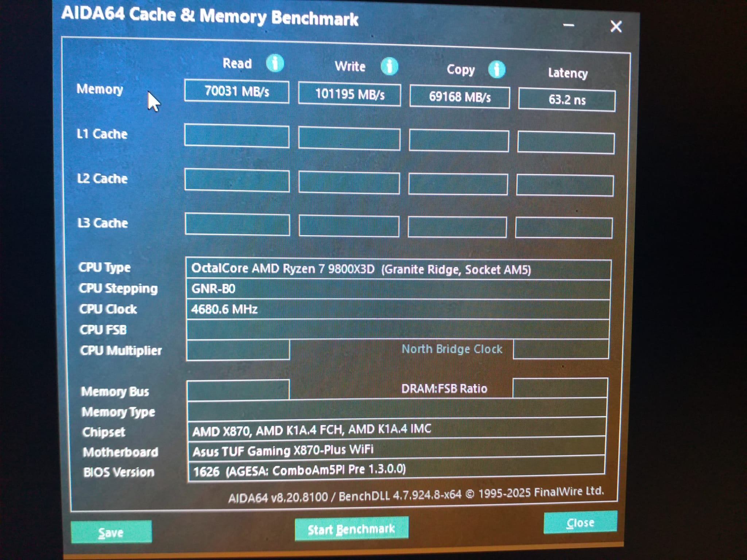Viewport: 747px width, 560px height.
Task: Click the AIDA64 v8.20.8100 version footer text
Action: [416, 494]
